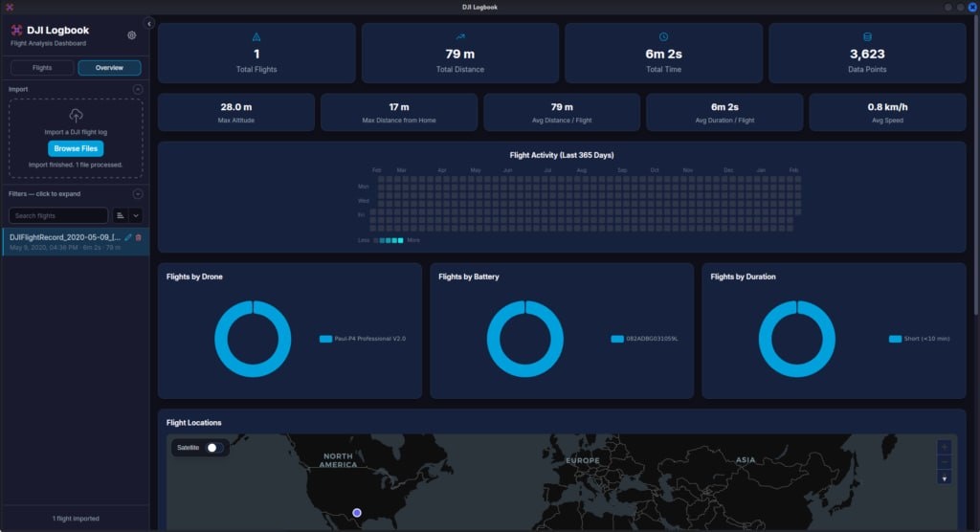Click the 0B2ADBG03105SL battery legend swatch

point(617,339)
